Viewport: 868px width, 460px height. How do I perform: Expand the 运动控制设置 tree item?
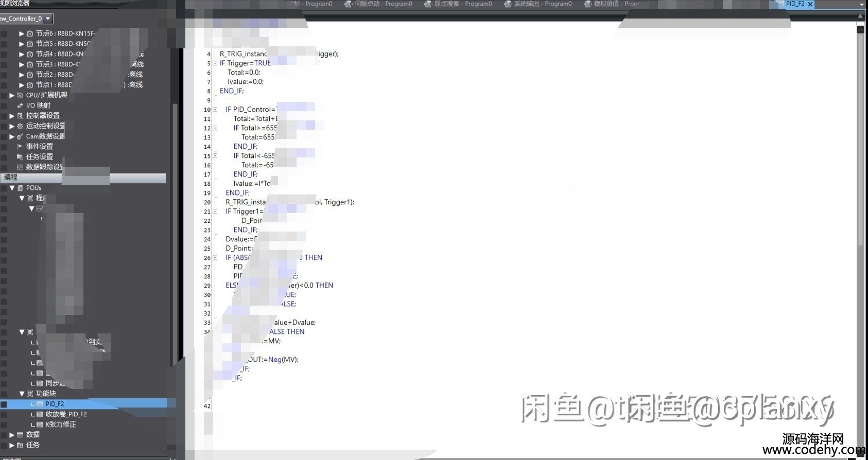[12, 126]
